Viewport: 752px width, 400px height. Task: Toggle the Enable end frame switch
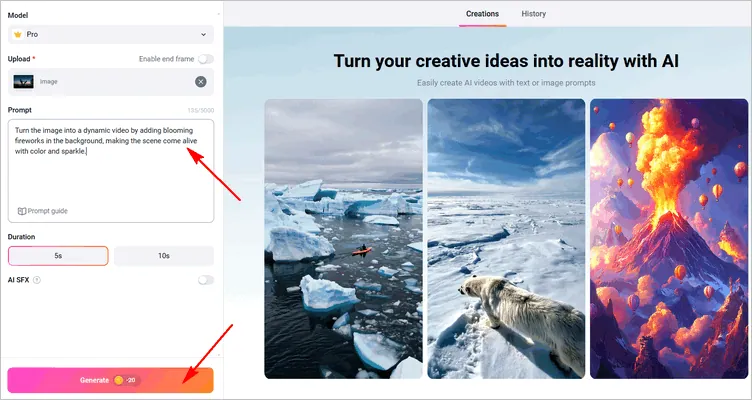[206, 59]
